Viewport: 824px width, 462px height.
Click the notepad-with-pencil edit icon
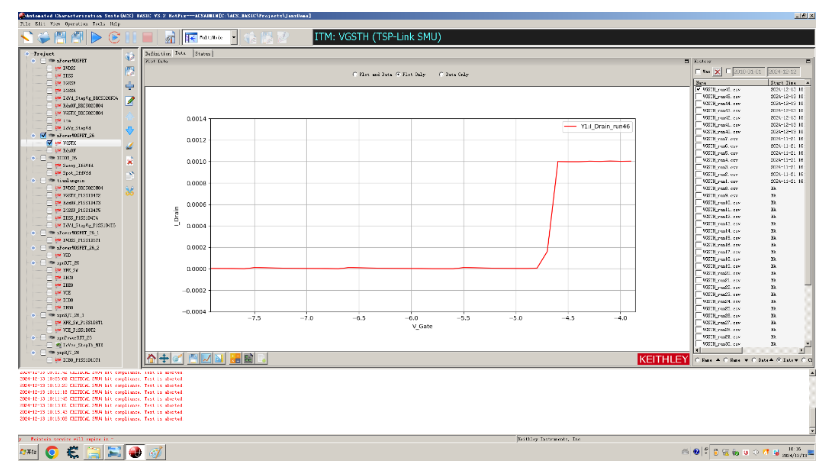pos(130,100)
